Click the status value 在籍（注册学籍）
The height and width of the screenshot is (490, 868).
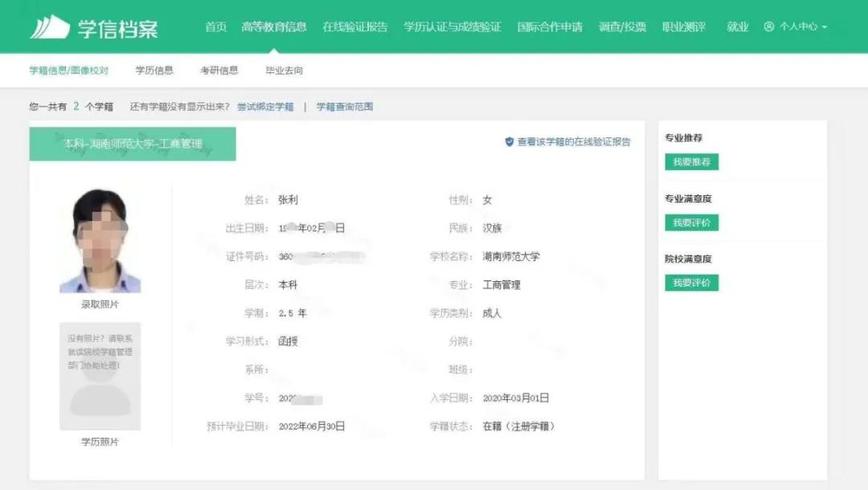pos(518,427)
